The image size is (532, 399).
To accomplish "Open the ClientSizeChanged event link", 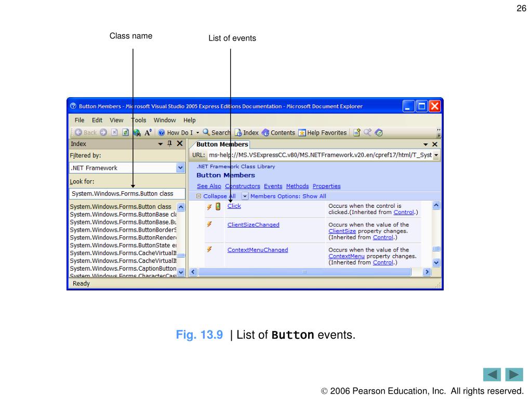I will (x=253, y=224).
